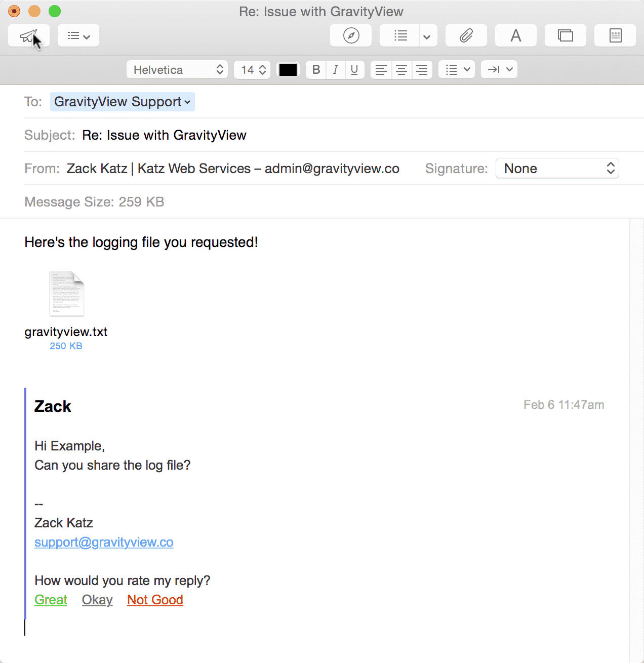Toggle underline formatting

point(354,69)
